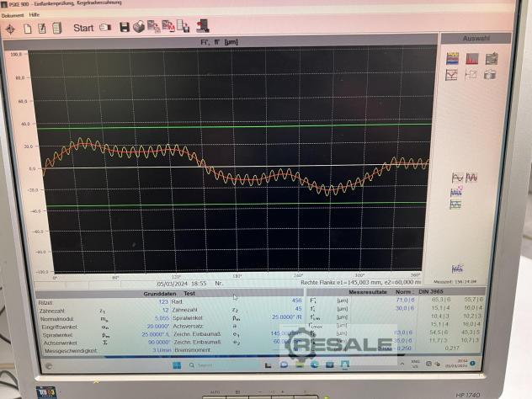
Task: Click the Windows Start button on taskbar
Action: coord(177,364)
